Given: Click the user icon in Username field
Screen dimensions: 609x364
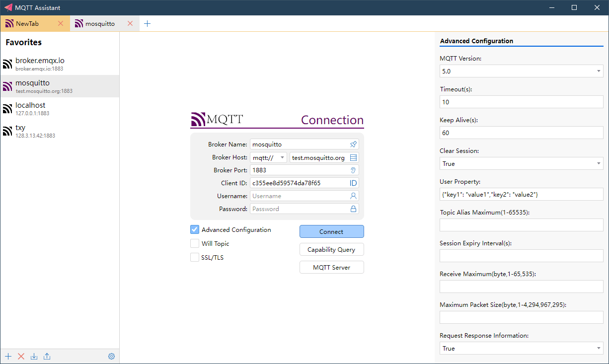Looking at the screenshot, I should point(353,196).
